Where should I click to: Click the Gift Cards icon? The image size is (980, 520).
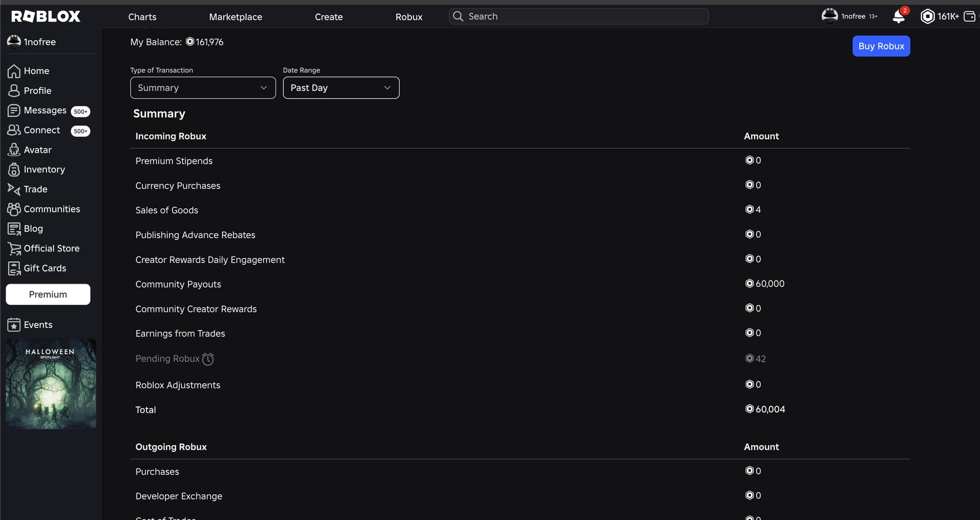click(x=14, y=268)
